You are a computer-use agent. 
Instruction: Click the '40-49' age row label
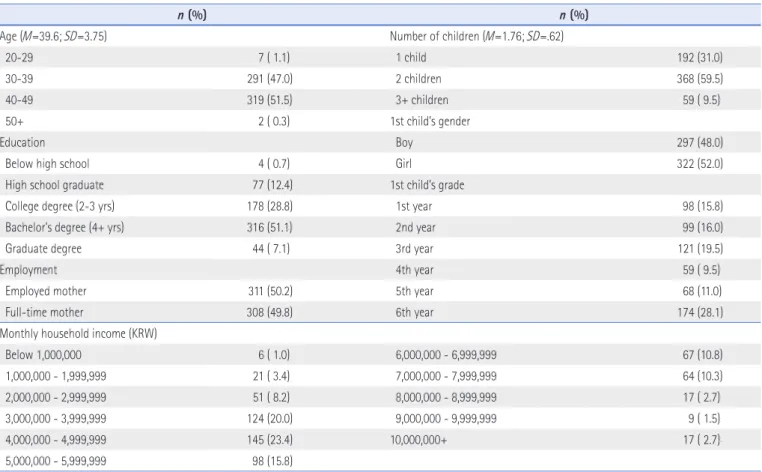coord(19,100)
